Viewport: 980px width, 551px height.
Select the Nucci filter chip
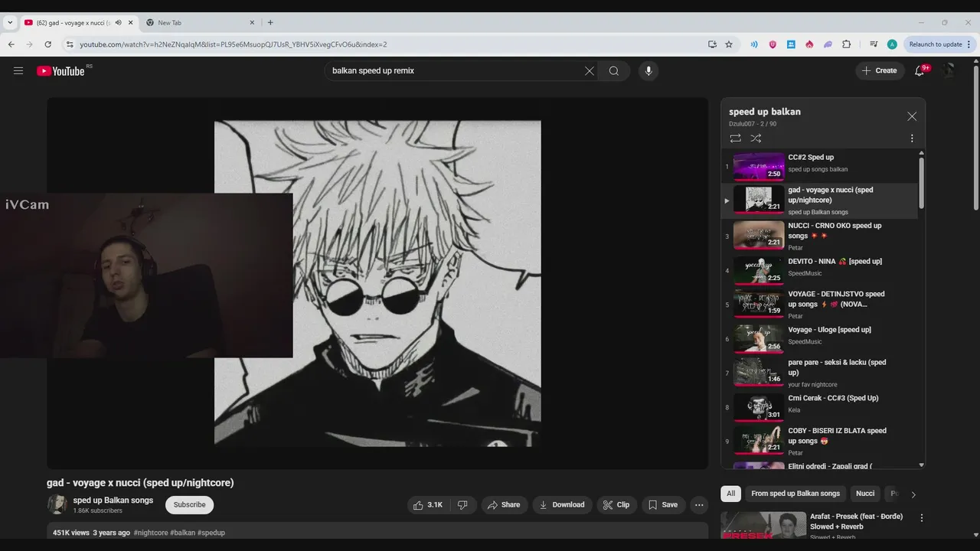pos(865,494)
